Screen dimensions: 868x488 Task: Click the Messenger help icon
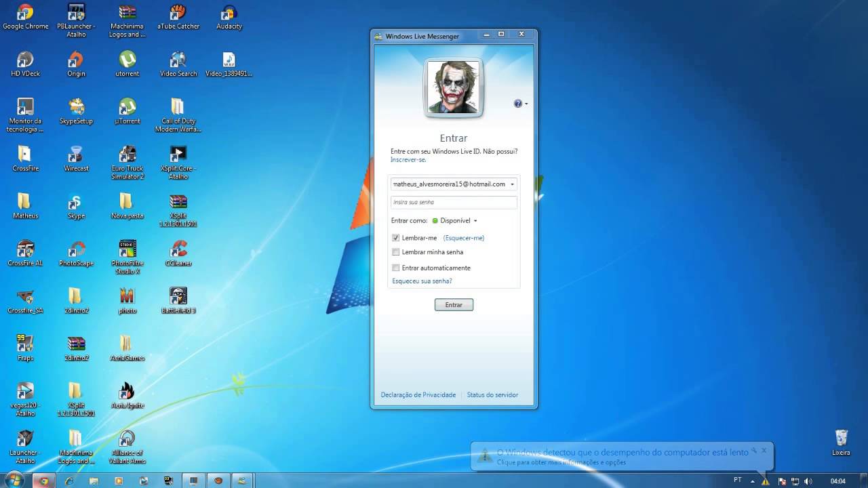tap(518, 104)
